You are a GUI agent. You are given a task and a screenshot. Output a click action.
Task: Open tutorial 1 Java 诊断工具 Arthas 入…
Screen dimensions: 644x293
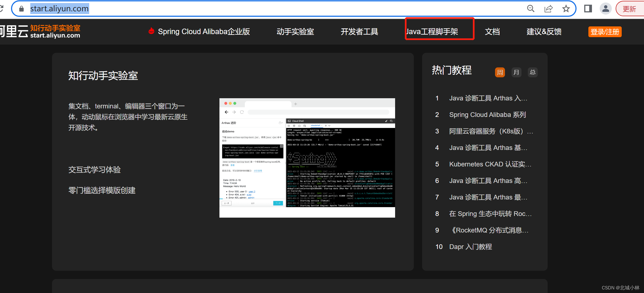coord(488,98)
